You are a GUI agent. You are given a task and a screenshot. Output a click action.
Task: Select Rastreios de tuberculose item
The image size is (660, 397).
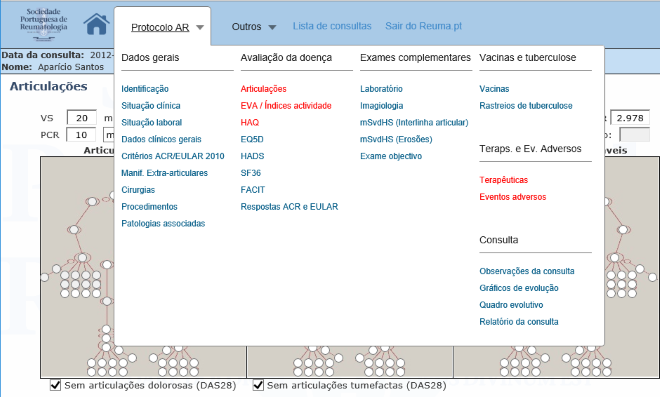tap(526, 106)
